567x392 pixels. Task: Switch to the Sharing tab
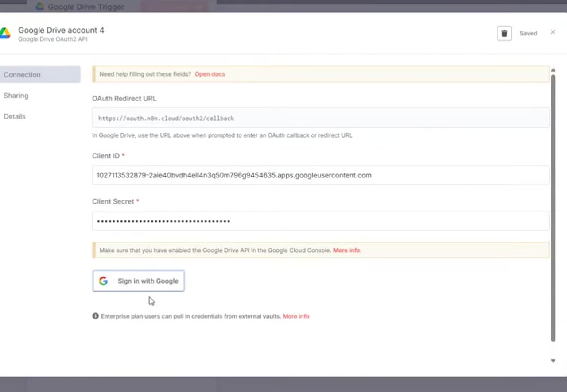(x=16, y=96)
